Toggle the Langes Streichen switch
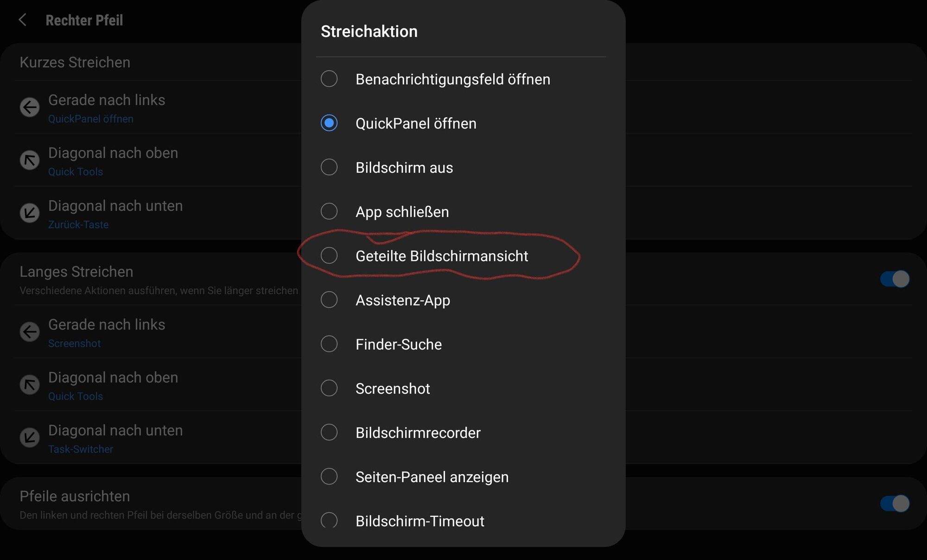Viewport: 927px width, 560px height. point(895,279)
